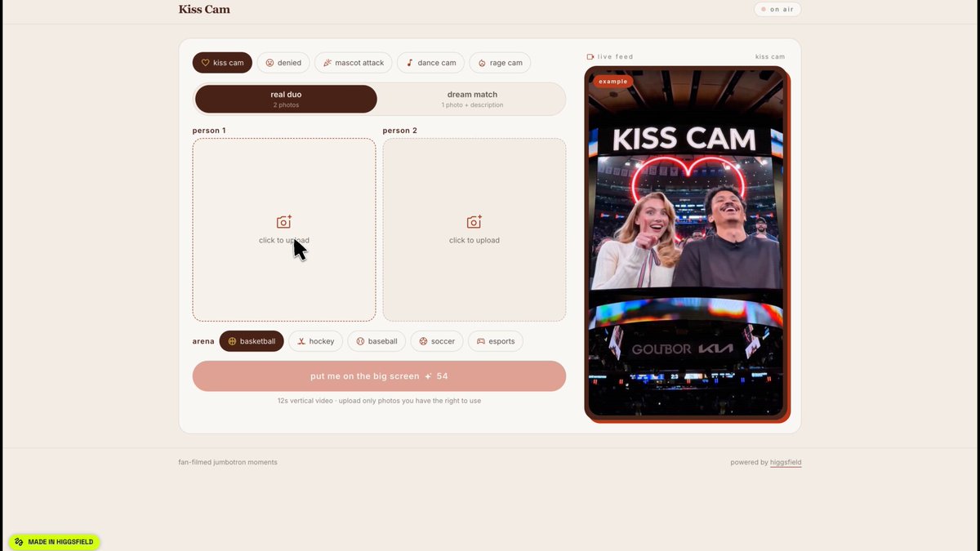980x551 pixels.
Task: Click the music note icon on dance cam
Action: coord(410,63)
